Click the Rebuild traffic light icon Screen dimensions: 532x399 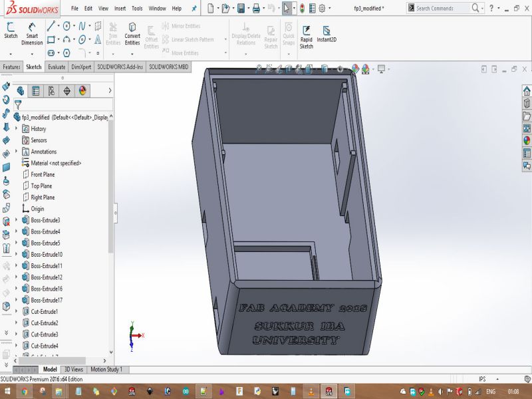(x=302, y=9)
